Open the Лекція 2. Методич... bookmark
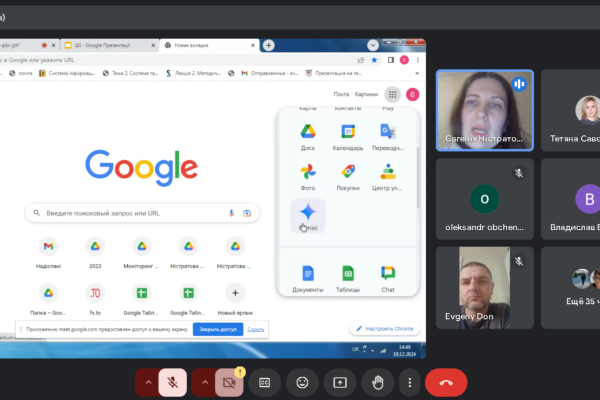 coord(194,73)
